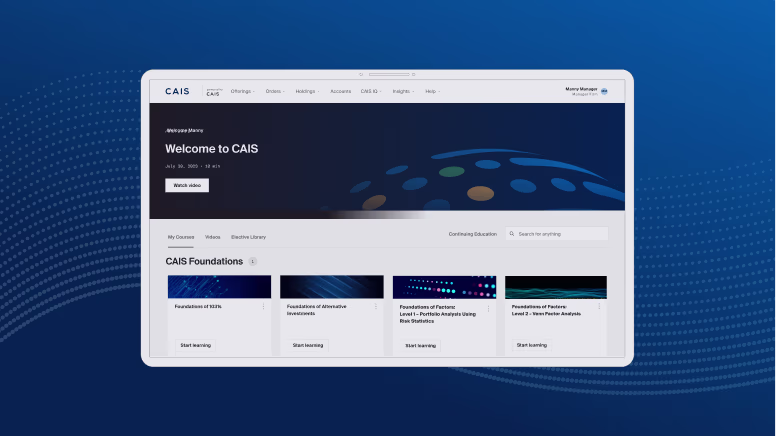Screen dimensions: 776x436
Task: Click the magnifier icon in the search box
Action: (x=512, y=234)
